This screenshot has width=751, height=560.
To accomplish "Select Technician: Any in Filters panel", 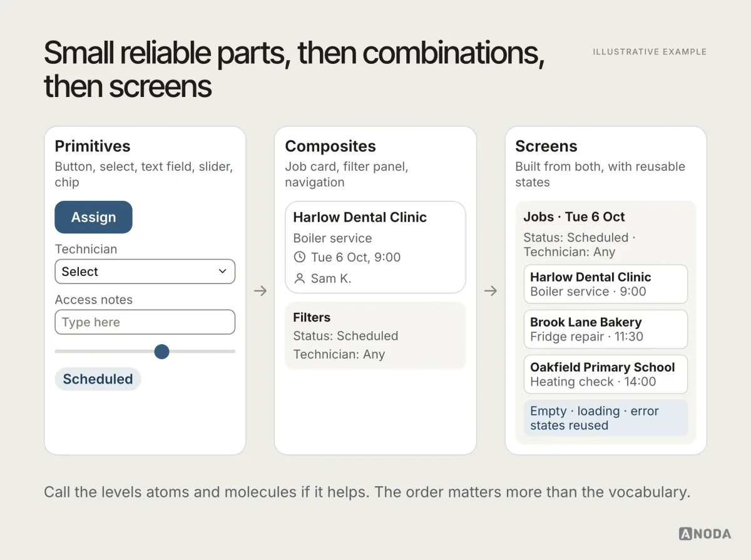I will coord(339,354).
